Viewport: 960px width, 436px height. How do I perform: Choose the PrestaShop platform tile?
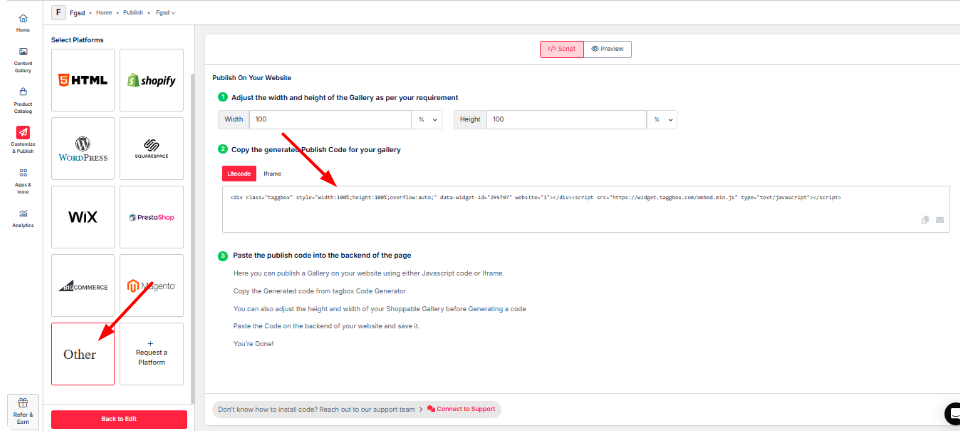tap(151, 217)
